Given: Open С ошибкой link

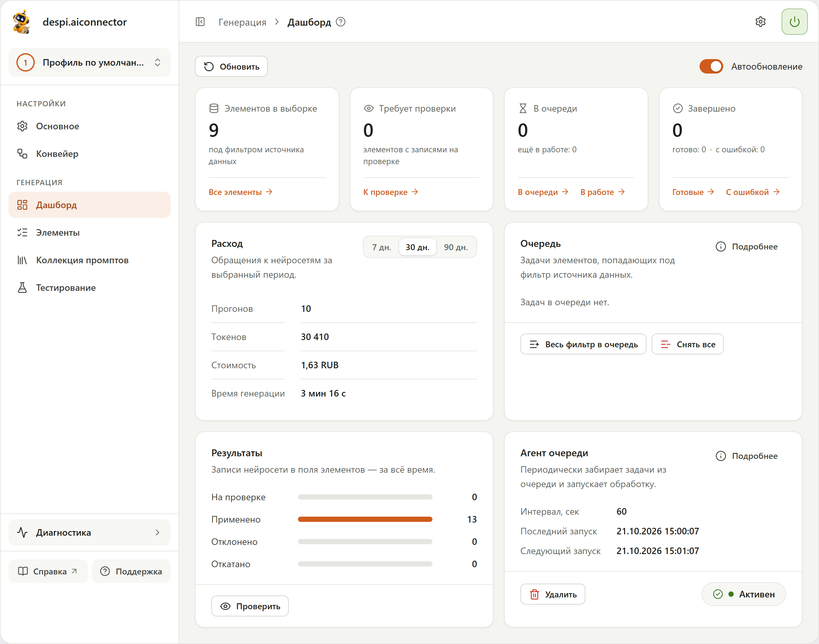Looking at the screenshot, I should [x=753, y=192].
